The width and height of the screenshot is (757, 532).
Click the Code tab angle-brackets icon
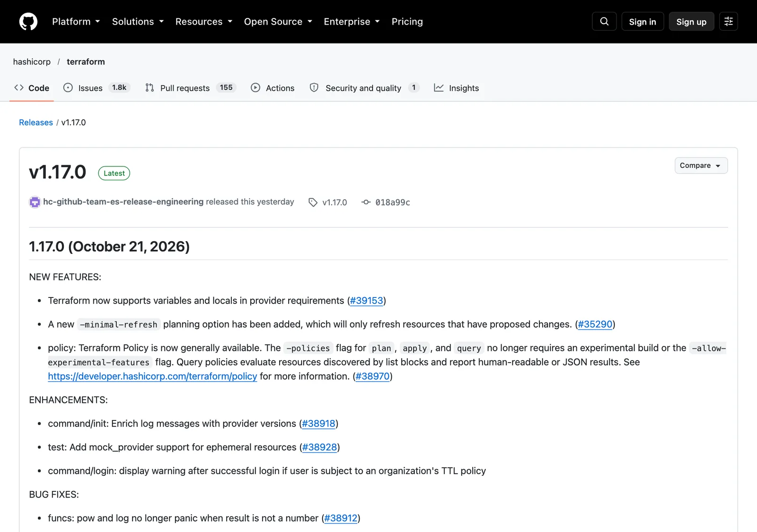[x=19, y=87]
